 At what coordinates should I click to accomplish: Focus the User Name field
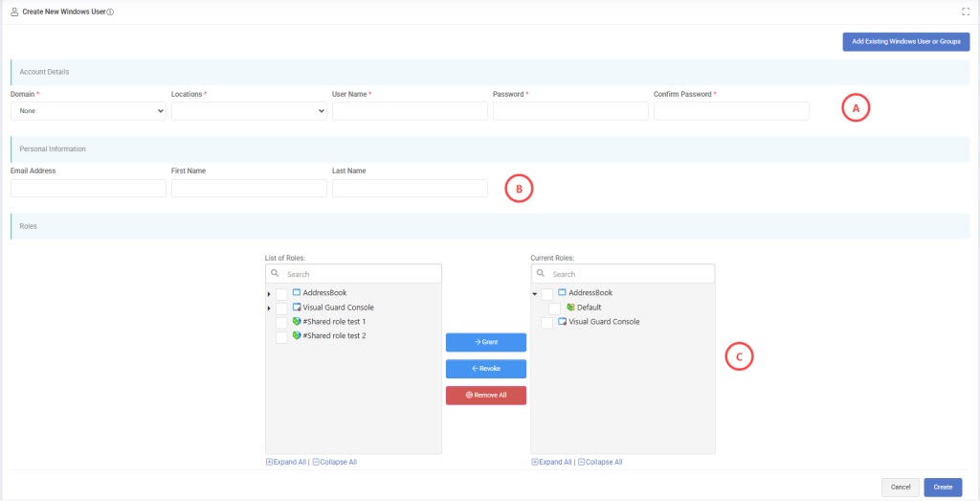click(410, 111)
